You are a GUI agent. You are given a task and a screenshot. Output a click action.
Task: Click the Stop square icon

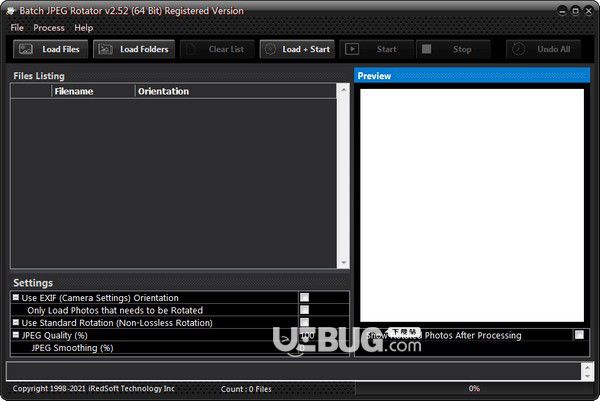[426, 49]
